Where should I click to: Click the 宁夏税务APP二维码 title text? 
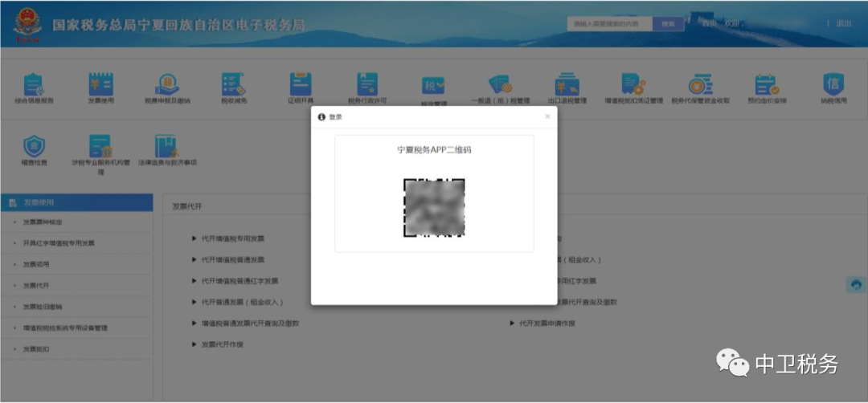434,150
